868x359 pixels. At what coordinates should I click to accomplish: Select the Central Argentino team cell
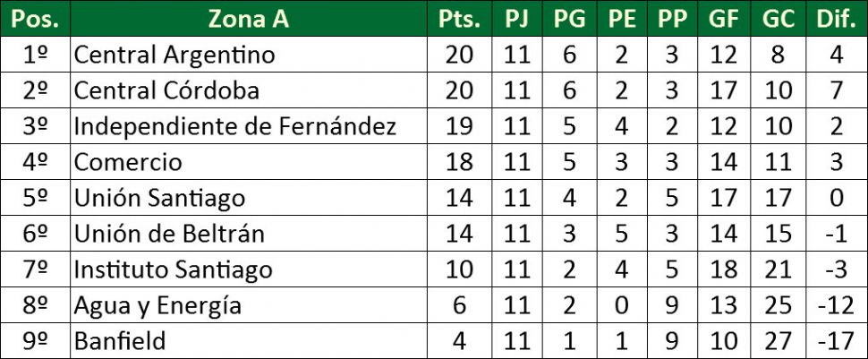click(x=174, y=55)
